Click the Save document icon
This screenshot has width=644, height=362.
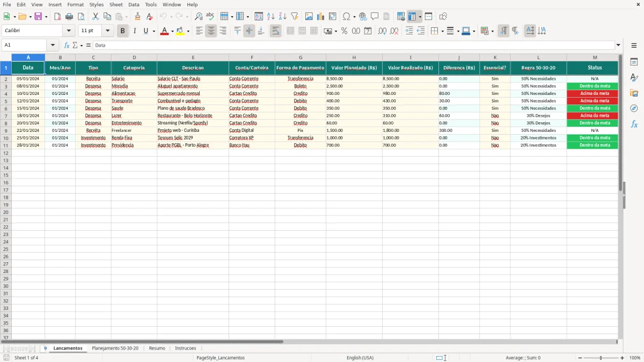tap(38, 17)
